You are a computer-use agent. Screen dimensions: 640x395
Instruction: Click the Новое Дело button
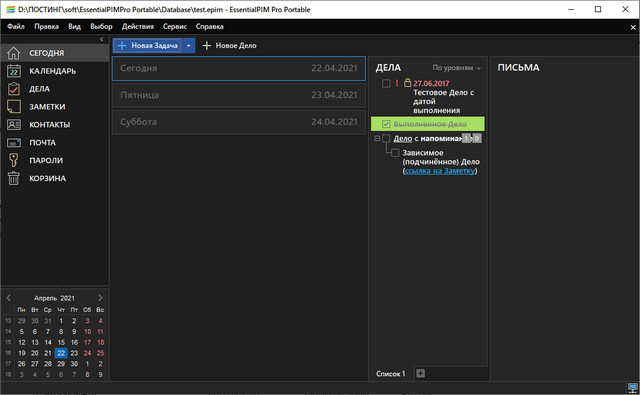coord(230,46)
